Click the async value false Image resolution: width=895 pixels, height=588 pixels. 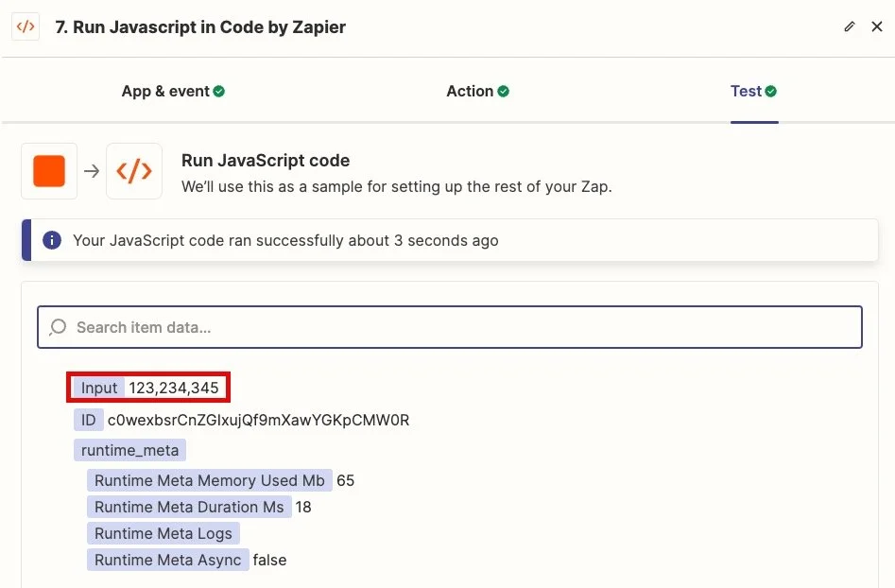[x=269, y=560]
